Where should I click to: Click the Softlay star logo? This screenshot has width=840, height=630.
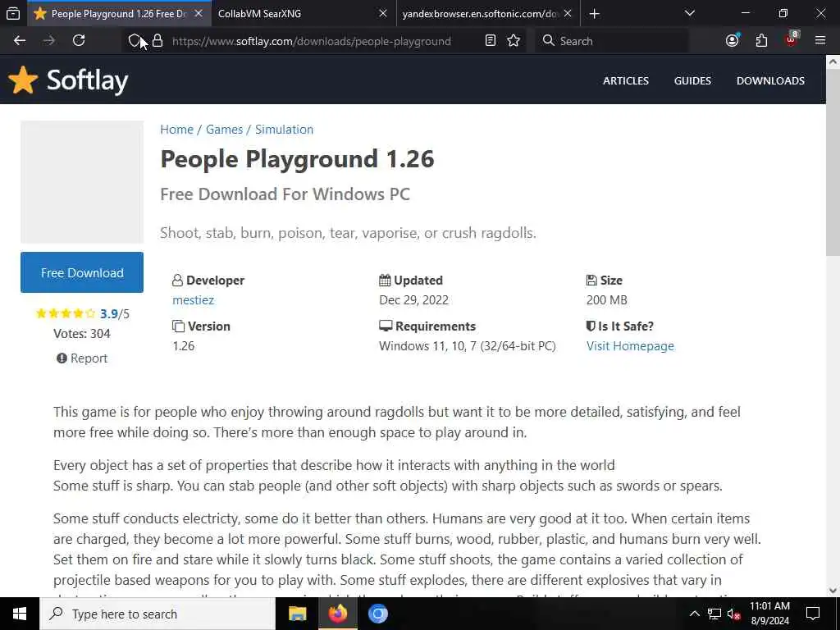tap(23, 80)
